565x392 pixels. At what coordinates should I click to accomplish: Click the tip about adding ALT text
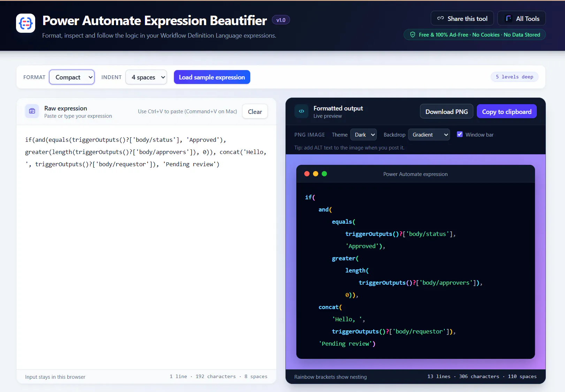pyautogui.click(x=349, y=148)
